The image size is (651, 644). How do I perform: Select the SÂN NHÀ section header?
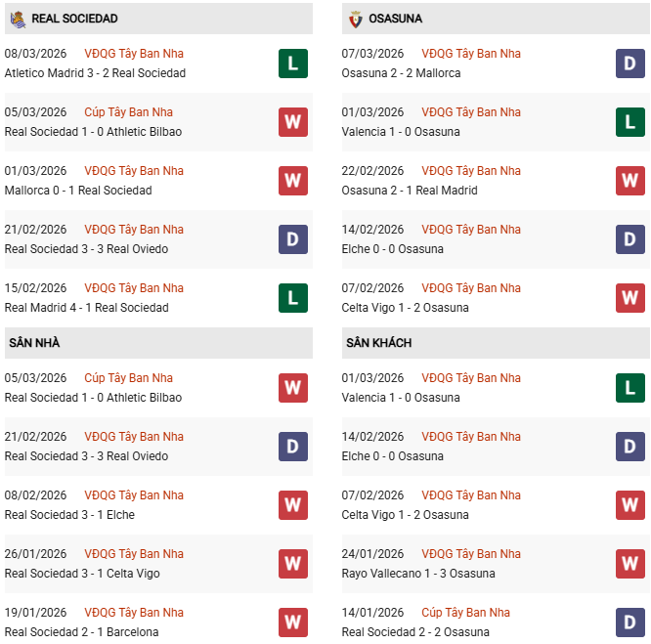click(x=34, y=343)
